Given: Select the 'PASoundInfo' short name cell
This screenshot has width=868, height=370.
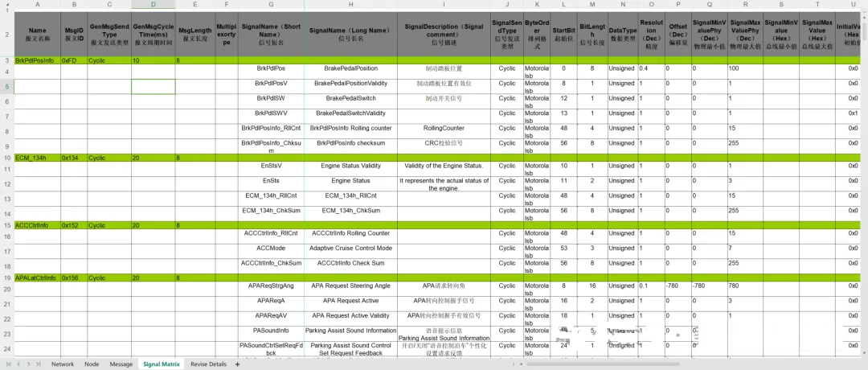Looking at the screenshot, I should coord(272,334).
